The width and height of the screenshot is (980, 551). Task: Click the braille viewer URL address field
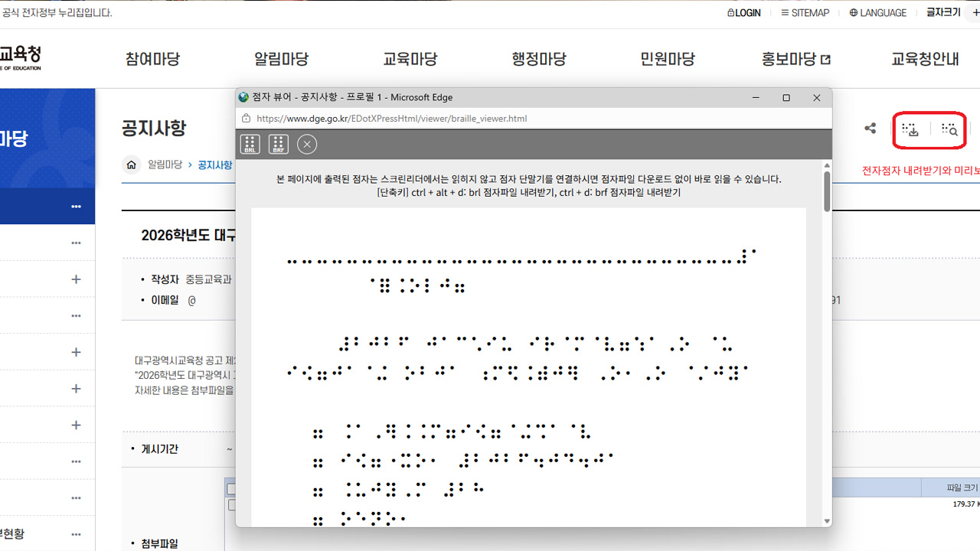[459, 119]
